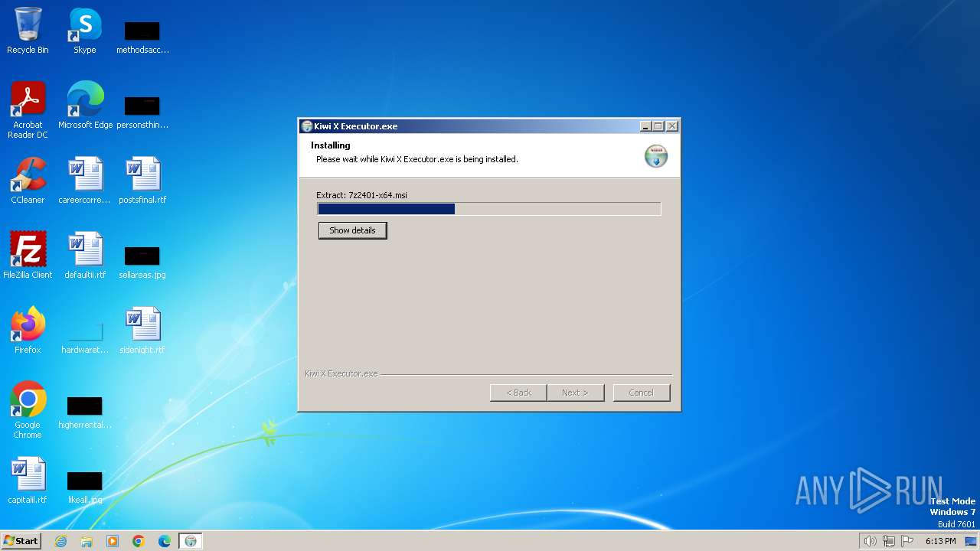The image size is (980, 551).
Task: Launch CCleaner from the desktop
Action: (x=28, y=181)
